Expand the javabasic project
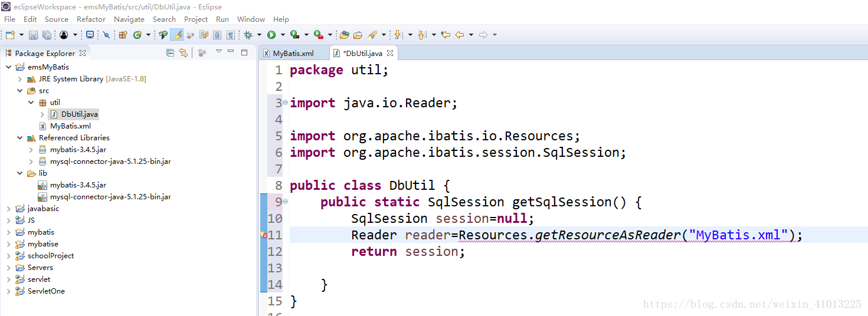Viewport: 868px width, 316px height. [x=9, y=209]
